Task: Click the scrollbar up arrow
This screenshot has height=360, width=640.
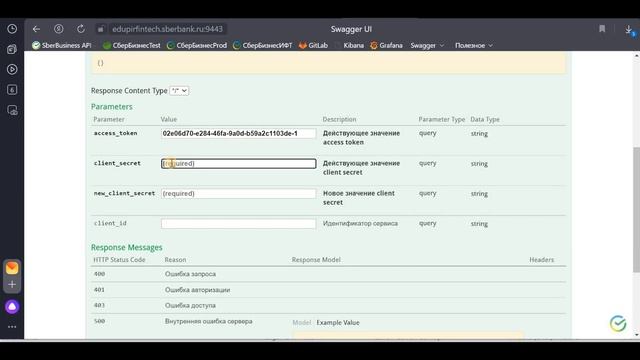Action: coord(636,56)
